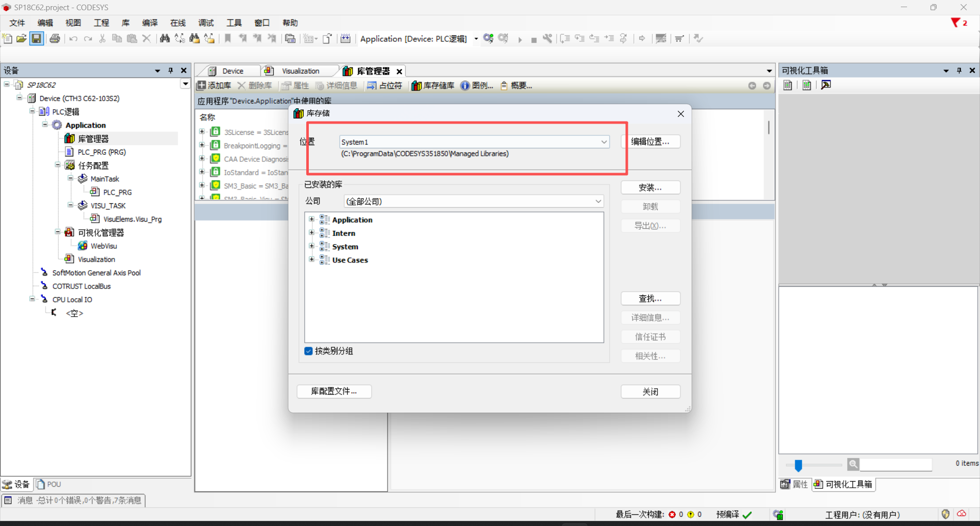Click the Copy toolbar icon
Viewport: 980px width, 526px height.
[x=117, y=38]
